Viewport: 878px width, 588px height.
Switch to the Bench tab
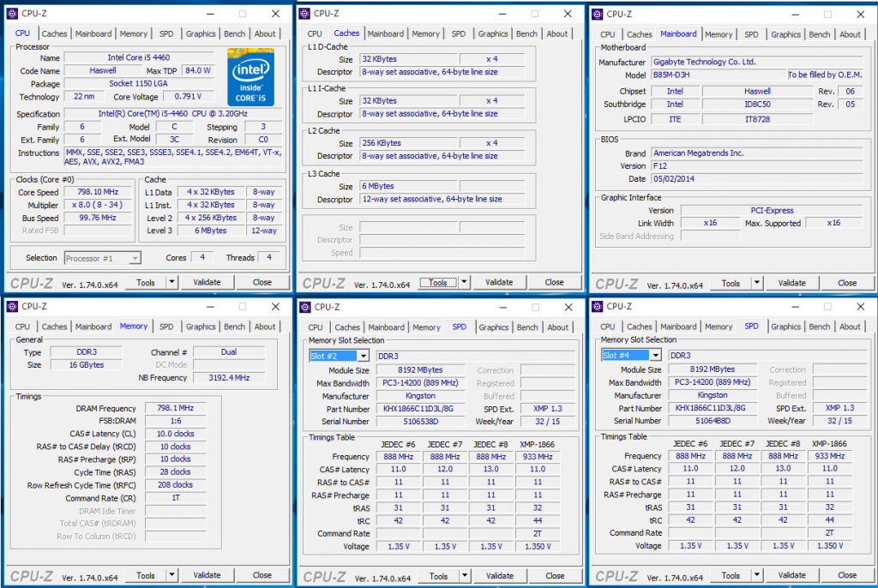(x=234, y=33)
